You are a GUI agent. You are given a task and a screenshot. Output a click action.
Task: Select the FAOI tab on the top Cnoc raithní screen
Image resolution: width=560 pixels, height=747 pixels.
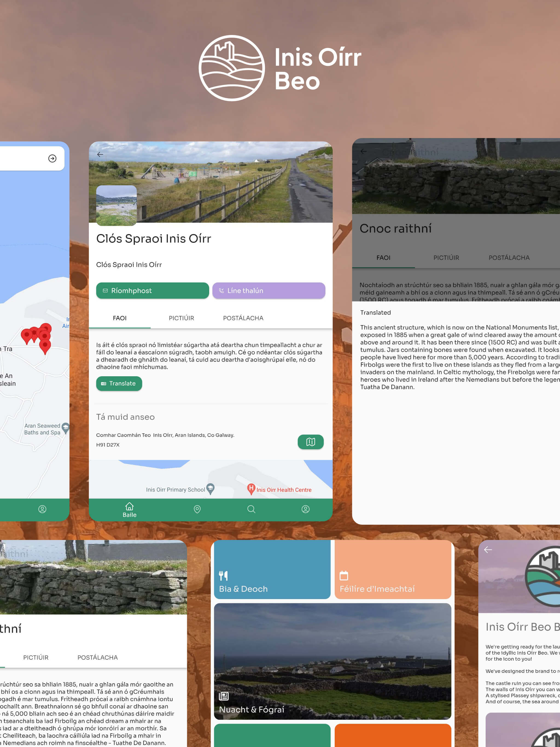(x=383, y=258)
